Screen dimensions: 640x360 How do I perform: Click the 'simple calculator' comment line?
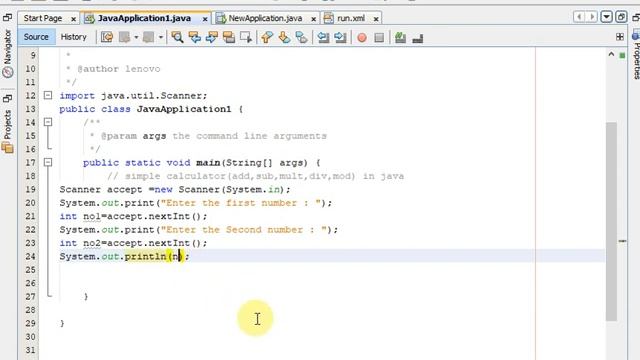coord(256,176)
